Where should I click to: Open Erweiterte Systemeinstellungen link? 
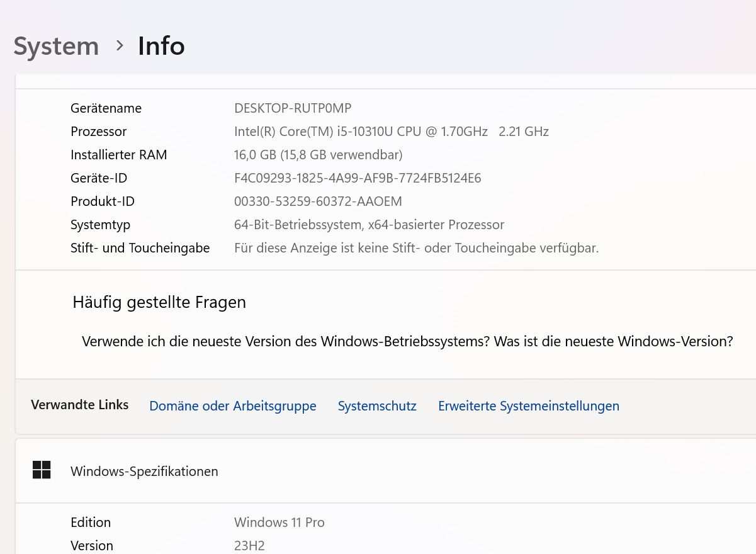pyautogui.click(x=529, y=406)
